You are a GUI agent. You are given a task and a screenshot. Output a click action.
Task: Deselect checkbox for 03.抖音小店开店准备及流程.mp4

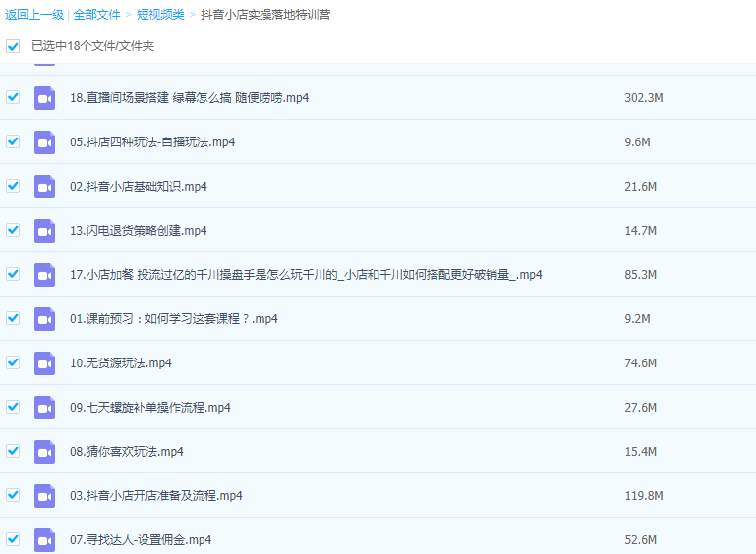tap(13, 495)
